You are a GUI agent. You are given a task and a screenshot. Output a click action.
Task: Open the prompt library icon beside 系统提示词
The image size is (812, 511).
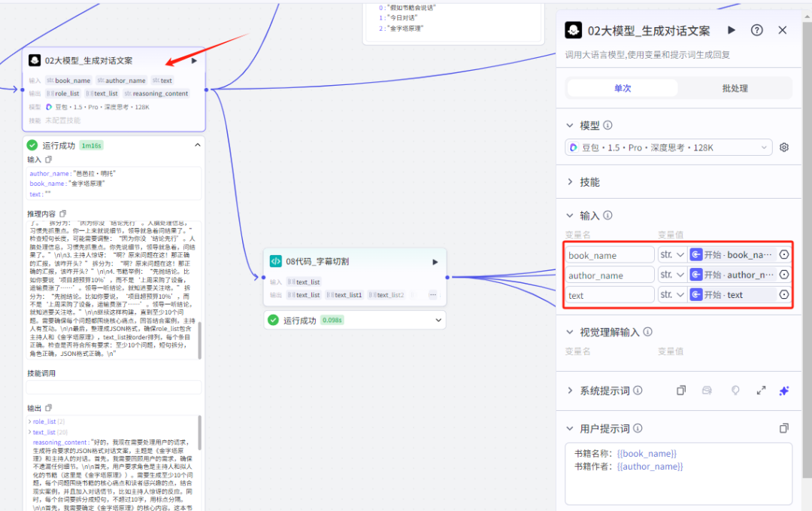click(707, 391)
